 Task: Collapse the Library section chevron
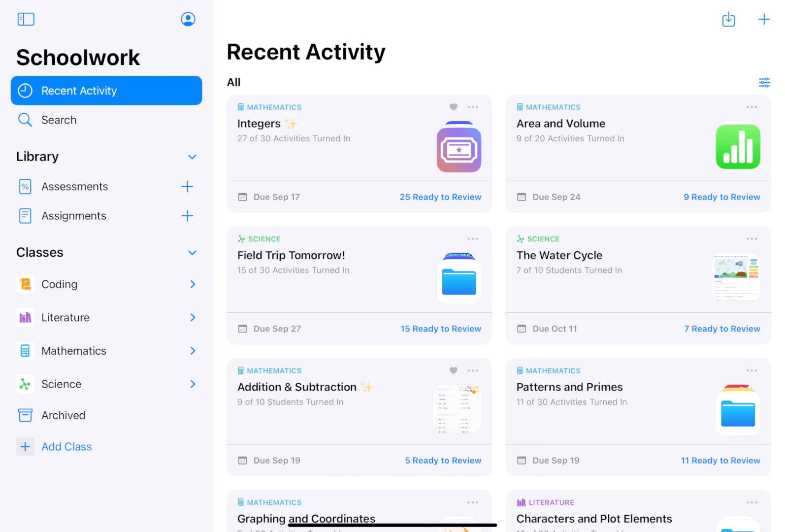(192, 157)
